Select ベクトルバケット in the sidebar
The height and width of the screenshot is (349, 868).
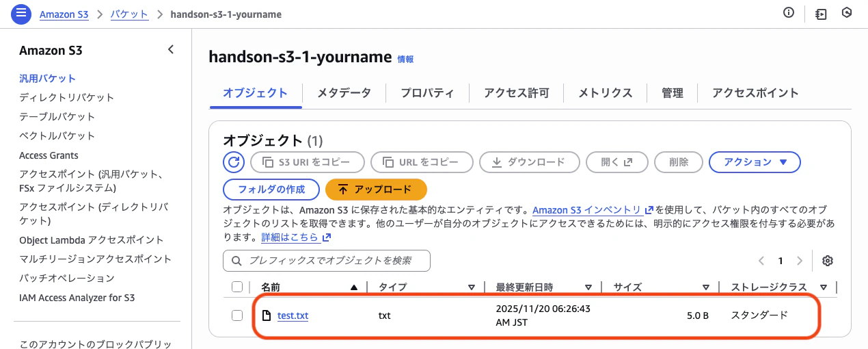pos(57,135)
